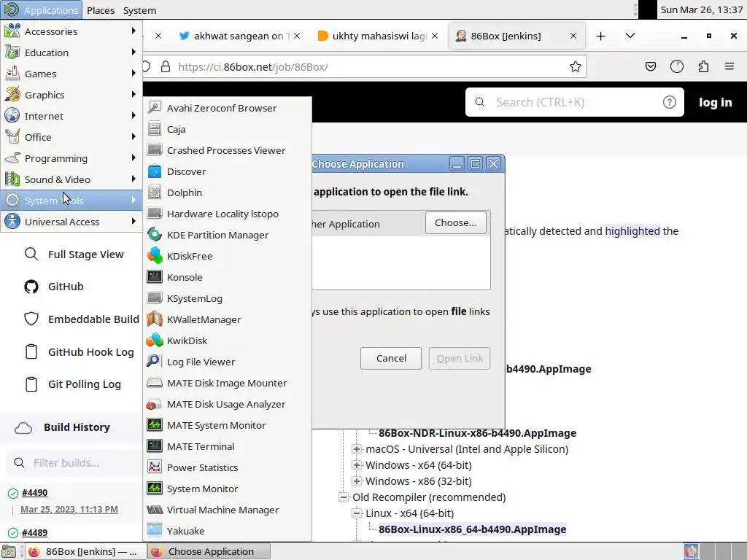Open the Programming submenu
This screenshot has height=560, width=747.
pyautogui.click(x=71, y=158)
